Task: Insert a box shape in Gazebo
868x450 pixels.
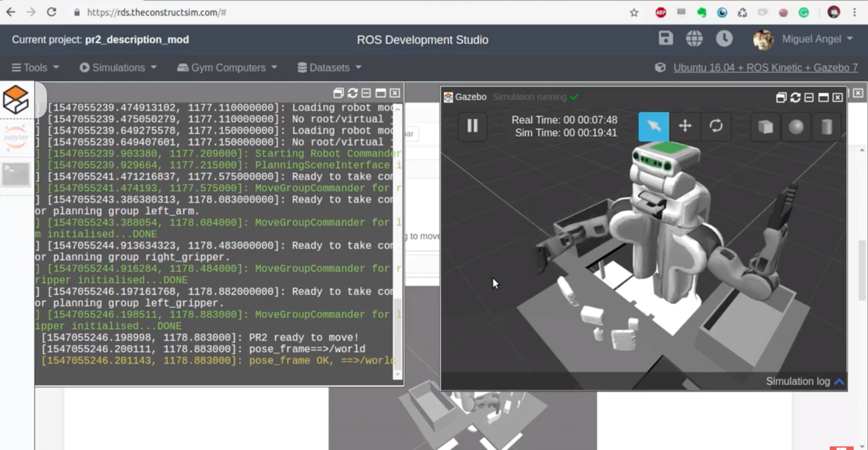Action: coord(765,127)
